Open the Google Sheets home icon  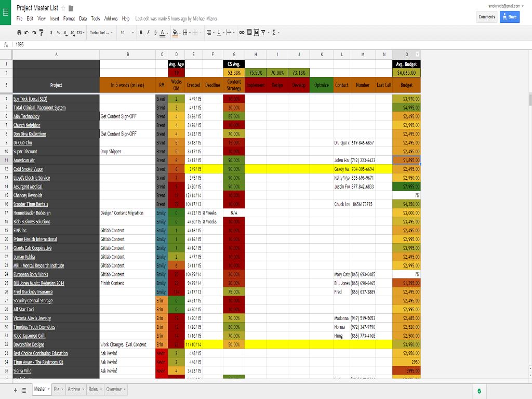[5, 12]
